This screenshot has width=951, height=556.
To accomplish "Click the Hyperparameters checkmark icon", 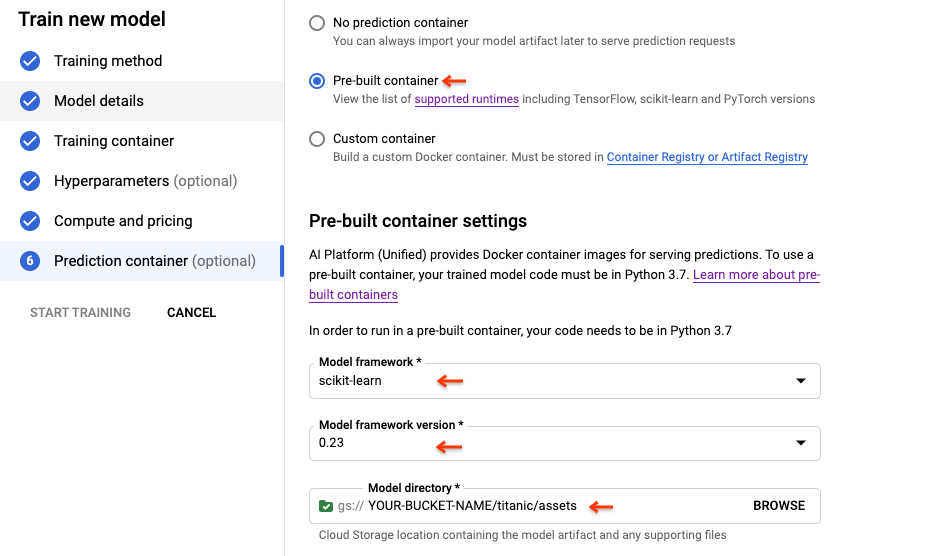I will point(30,181).
